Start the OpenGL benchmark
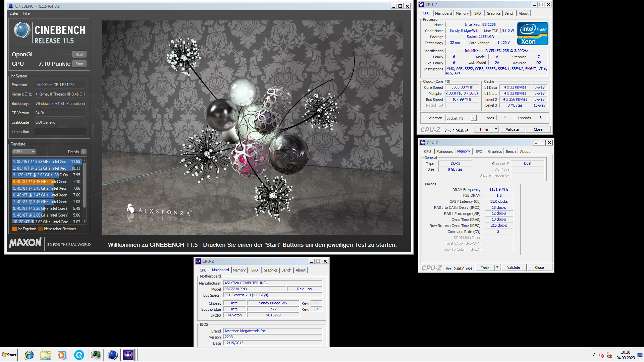 (x=79, y=55)
